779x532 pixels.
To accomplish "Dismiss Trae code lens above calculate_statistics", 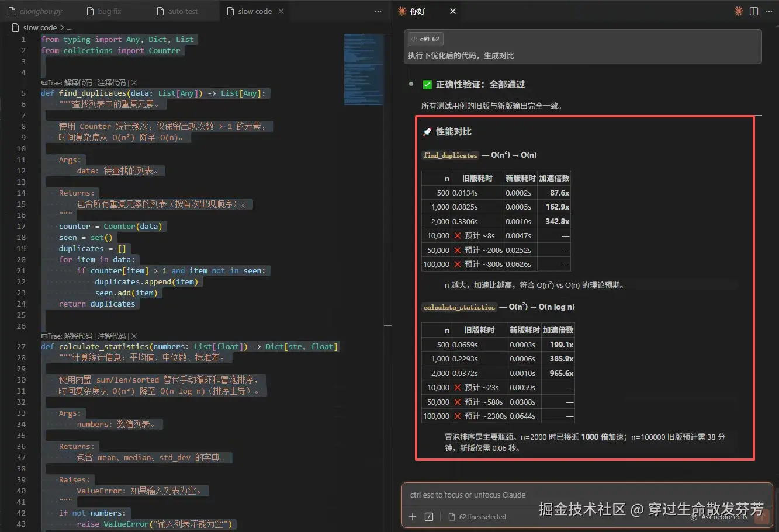I will coord(134,336).
